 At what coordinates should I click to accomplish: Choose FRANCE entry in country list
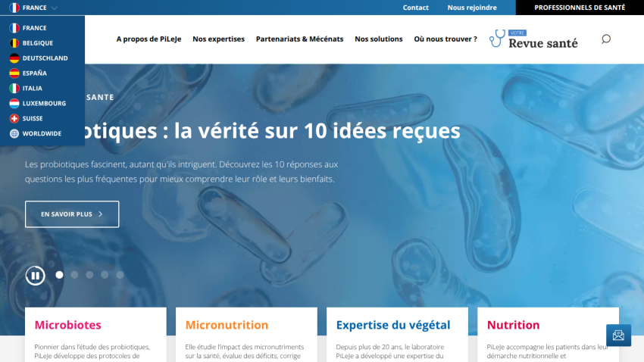coord(35,28)
